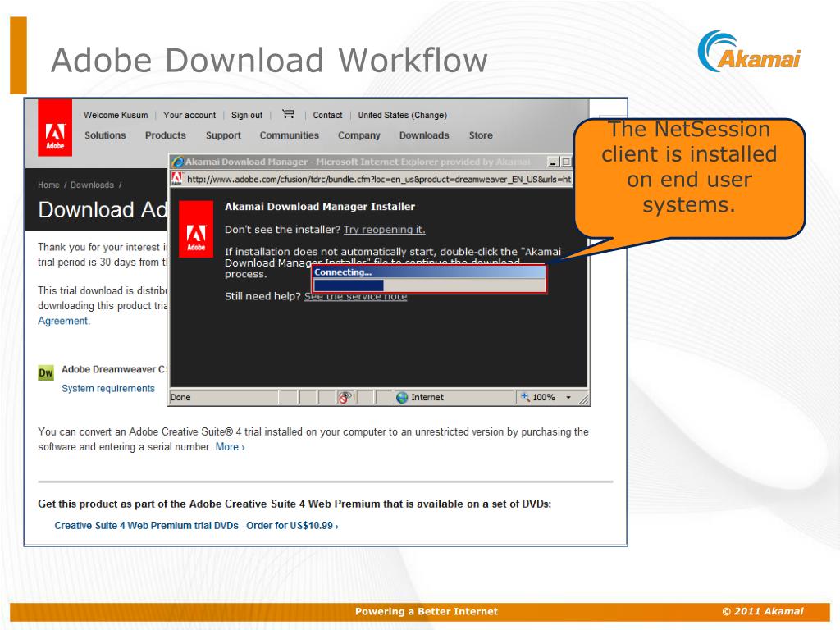Click the Adobe page icon in address bar
The image size is (840, 630).
pyautogui.click(x=177, y=178)
